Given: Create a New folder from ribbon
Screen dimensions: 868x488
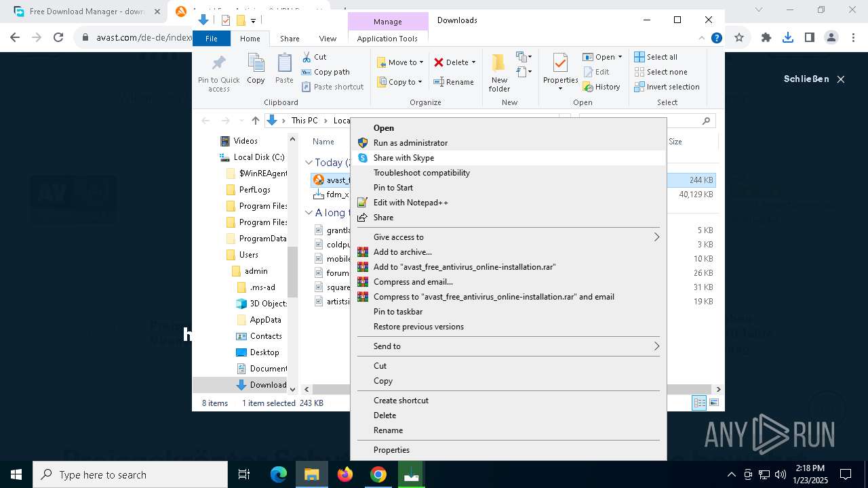Looking at the screenshot, I should click(x=499, y=73).
